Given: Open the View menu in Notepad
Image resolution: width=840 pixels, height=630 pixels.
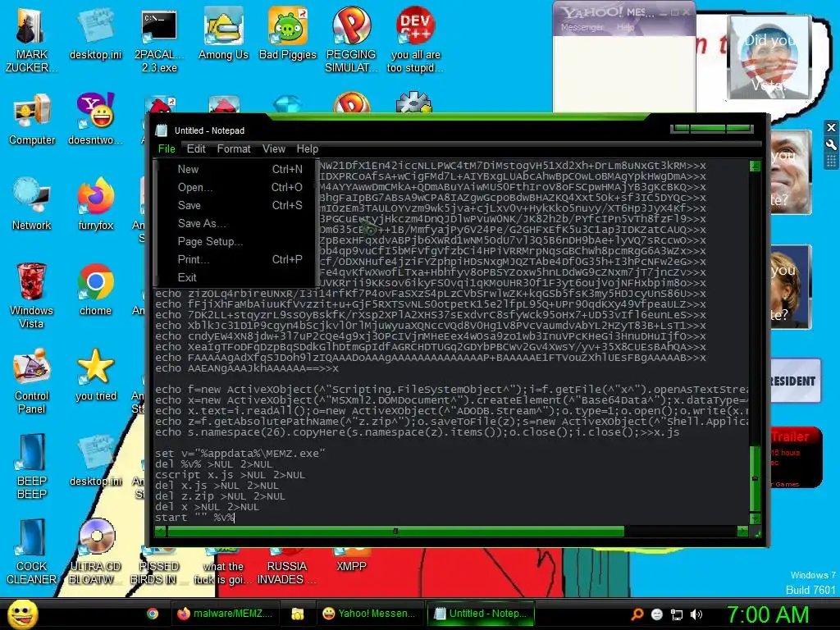Looking at the screenshot, I should click(274, 149).
